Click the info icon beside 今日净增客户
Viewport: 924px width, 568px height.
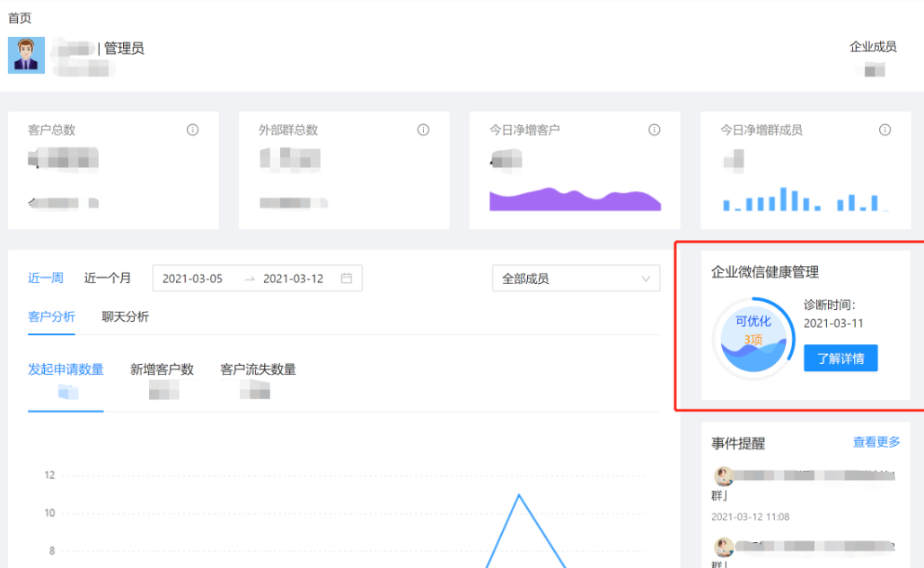[655, 130]
